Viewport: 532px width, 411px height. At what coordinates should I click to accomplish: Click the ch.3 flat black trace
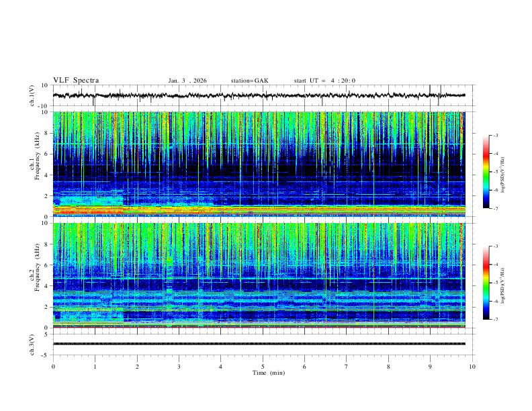pos(259,344)
